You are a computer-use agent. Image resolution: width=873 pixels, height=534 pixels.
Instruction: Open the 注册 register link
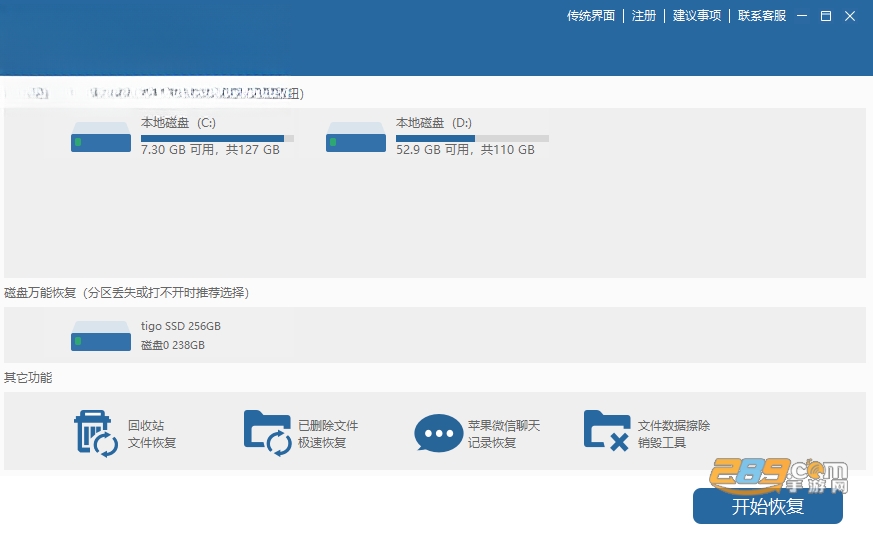coord(644,16)
